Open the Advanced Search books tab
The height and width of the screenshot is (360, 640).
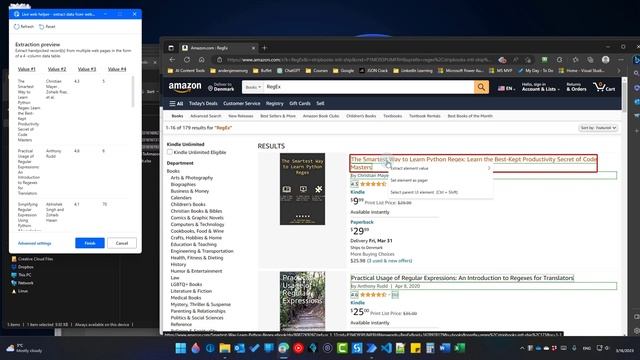[205, 116]
